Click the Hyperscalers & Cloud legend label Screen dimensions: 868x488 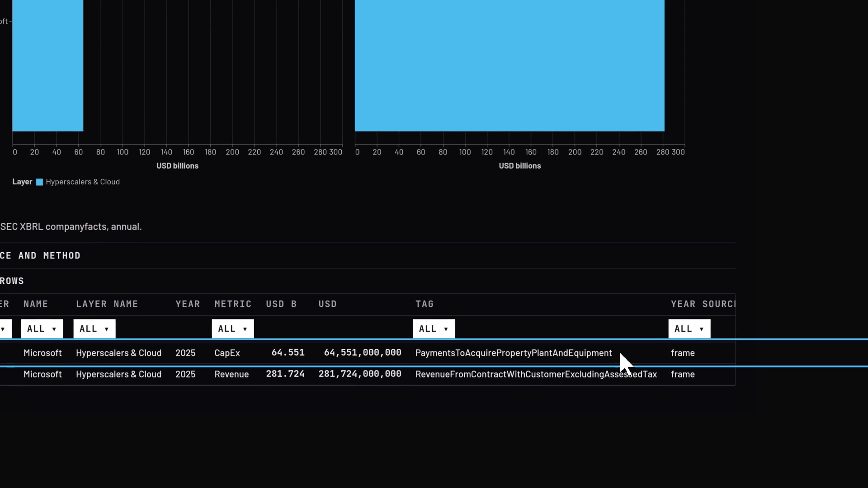83,182
